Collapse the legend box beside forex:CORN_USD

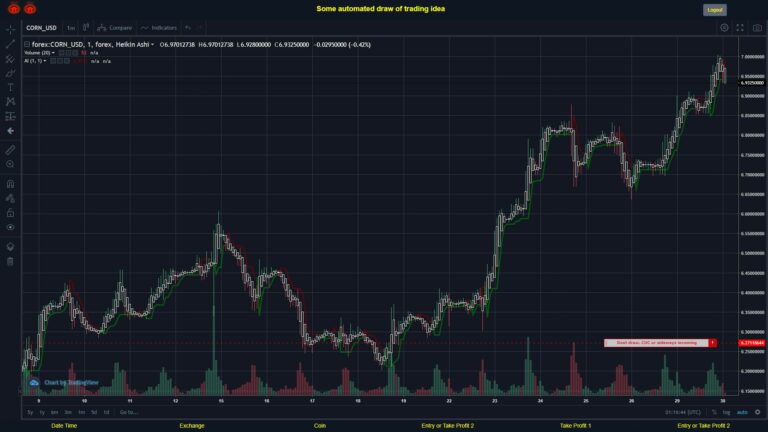(27, 45)
